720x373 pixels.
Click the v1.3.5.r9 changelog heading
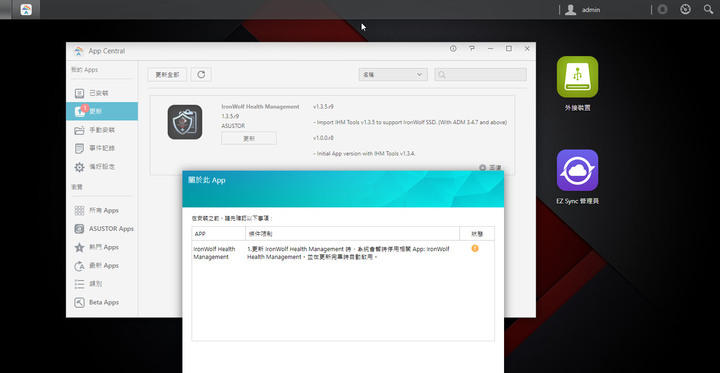coord(323,107)
